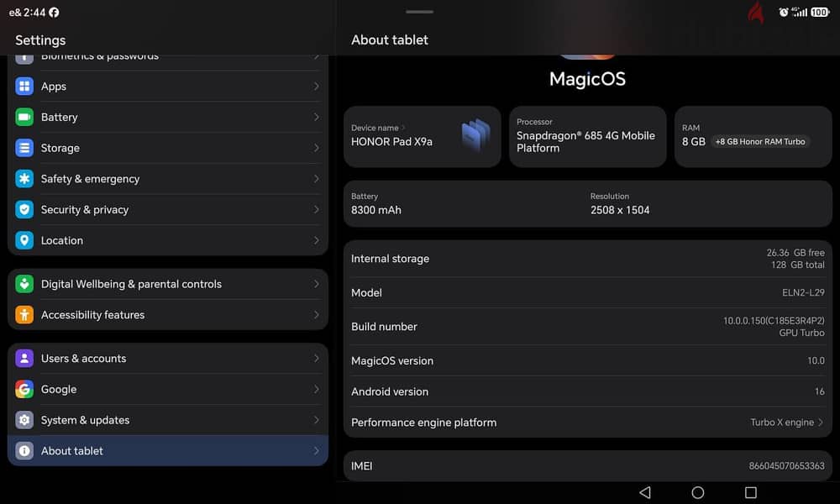This screenshot has width=840, height=504.
Task: Tap the Digital Wellbeing green icon
Action: click(x=24, y=284)
